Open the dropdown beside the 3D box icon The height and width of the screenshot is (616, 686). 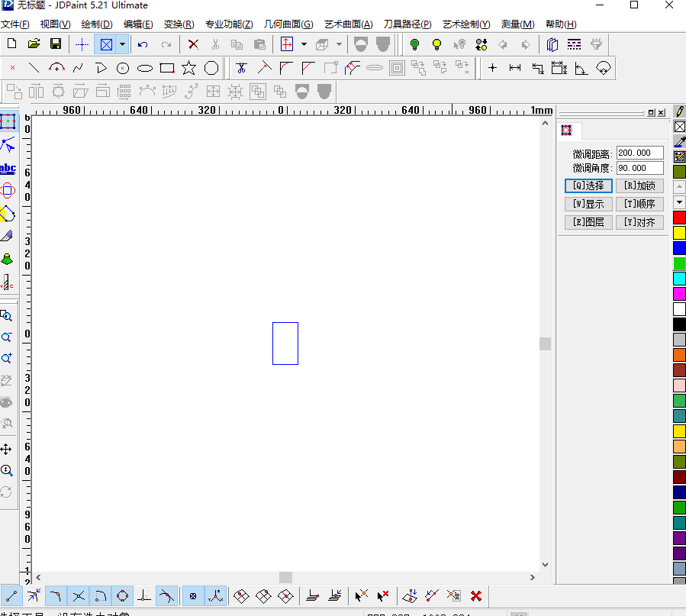(339, 44)
